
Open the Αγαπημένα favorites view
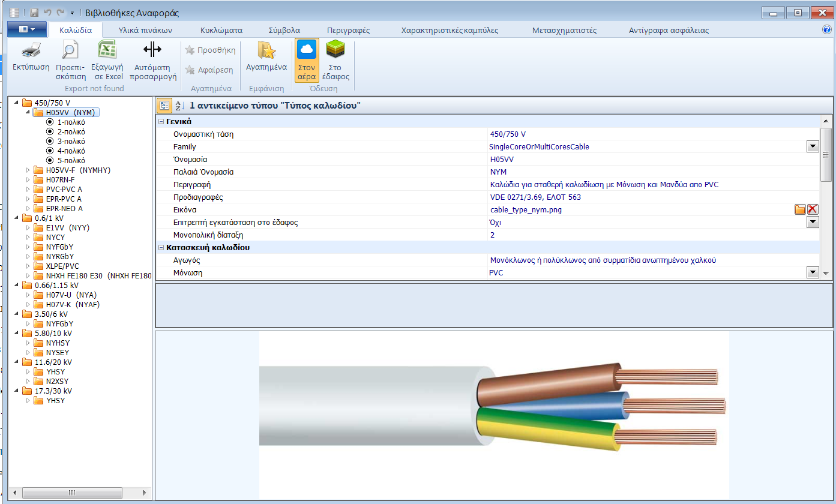[266, 58]
